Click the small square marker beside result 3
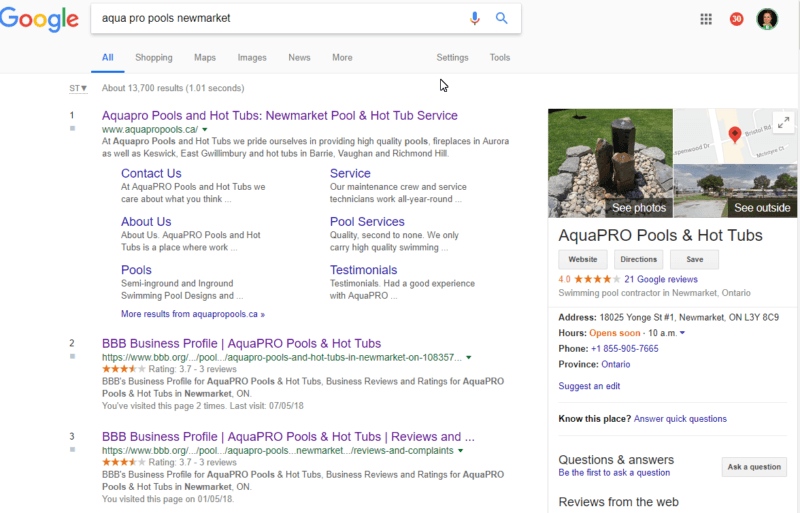Image resolution: width=800 pixels, height=513 pixels. pos(72,450)
